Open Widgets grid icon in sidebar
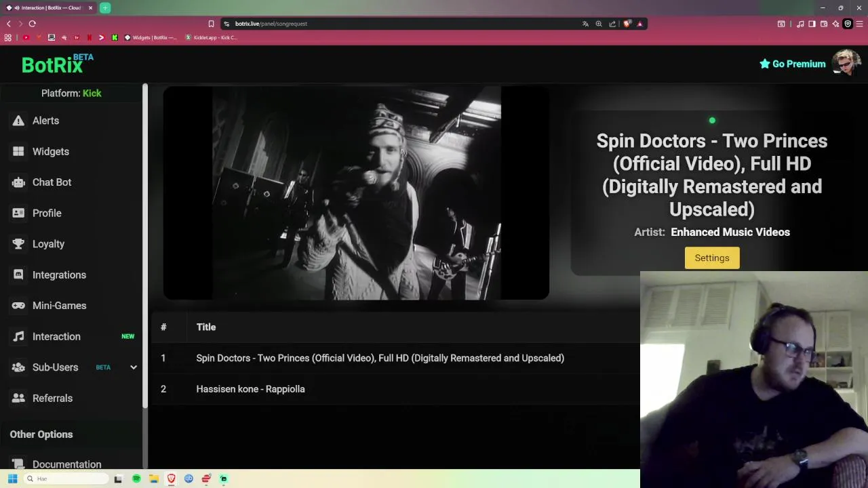Image resolution: width=868 pixels, height=488 pixels. tap(18, 151)
